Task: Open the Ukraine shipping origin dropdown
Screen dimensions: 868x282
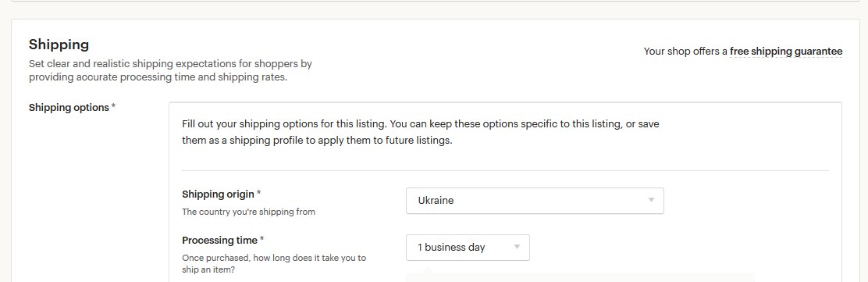Action: (x=535, y=201)
